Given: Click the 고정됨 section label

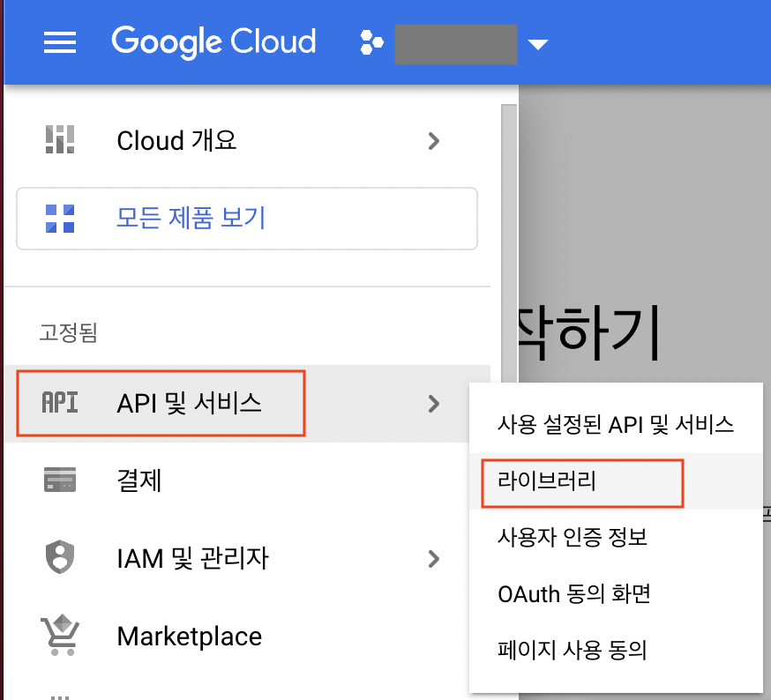Looking at the screenshot, I should coord(69,332).
